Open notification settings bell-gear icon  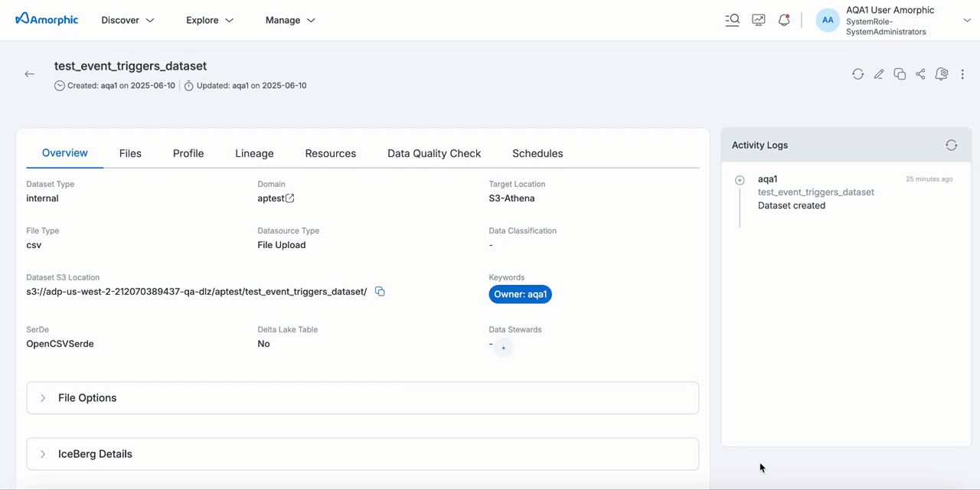(942, 74)
